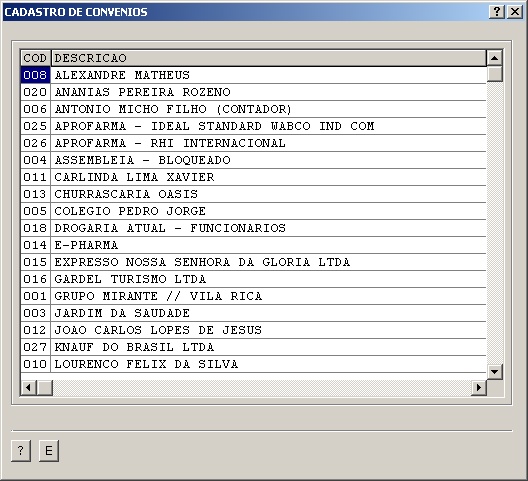Click code cell 015
The height and width of the screenshot is (481, 528).
pyautogui.click(x=35, y=262)
